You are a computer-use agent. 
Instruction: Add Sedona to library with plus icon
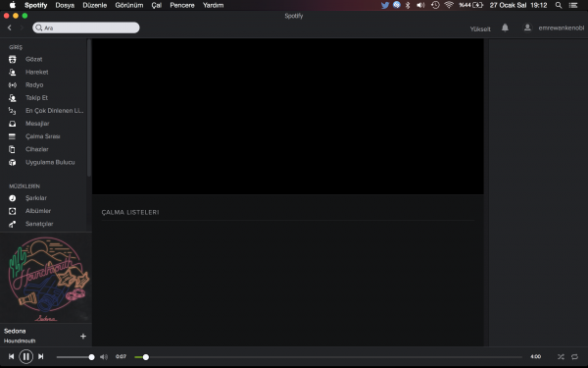point(83,336)
